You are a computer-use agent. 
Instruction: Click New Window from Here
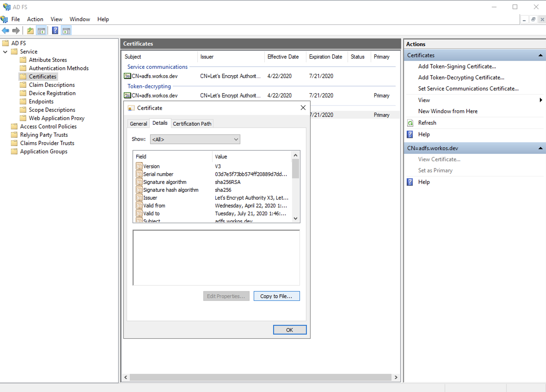(x=448, y=111)
